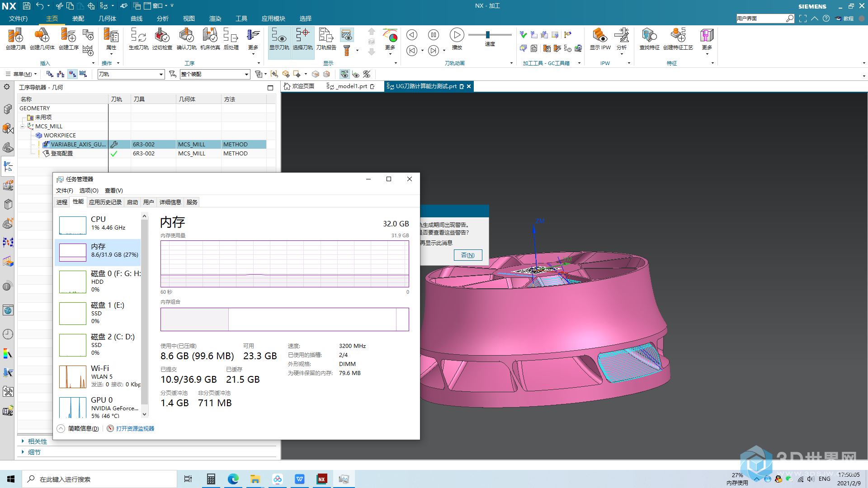The height and width of the screenshot is (488, 868).
Task: Open the 装配 ribbon tab
Action: pyautogui.click(x=78, y=19)
